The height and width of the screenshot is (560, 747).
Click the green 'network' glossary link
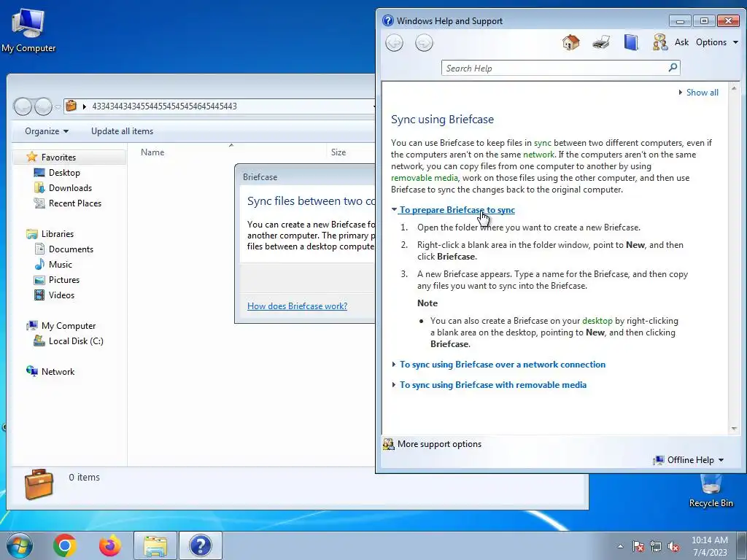[x=539, y=155]
